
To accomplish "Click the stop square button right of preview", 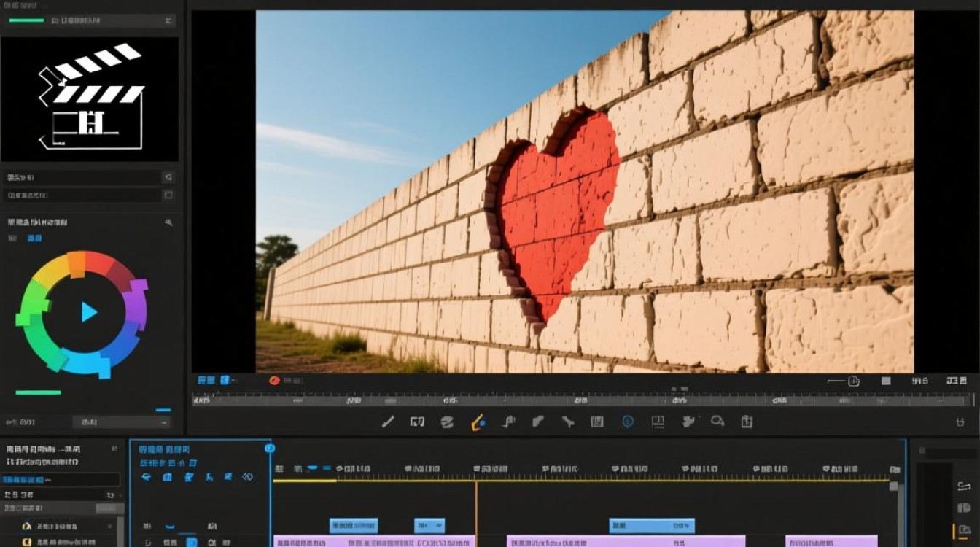I will click(x=886, y=381).
